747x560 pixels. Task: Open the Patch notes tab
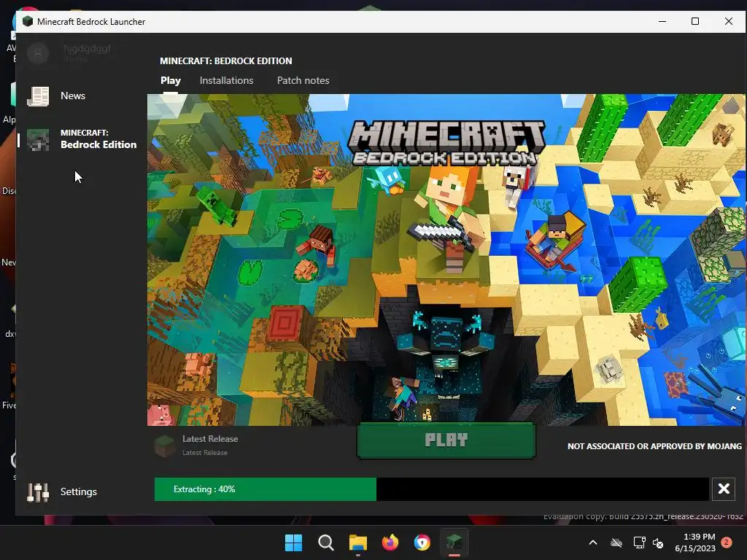303,80
